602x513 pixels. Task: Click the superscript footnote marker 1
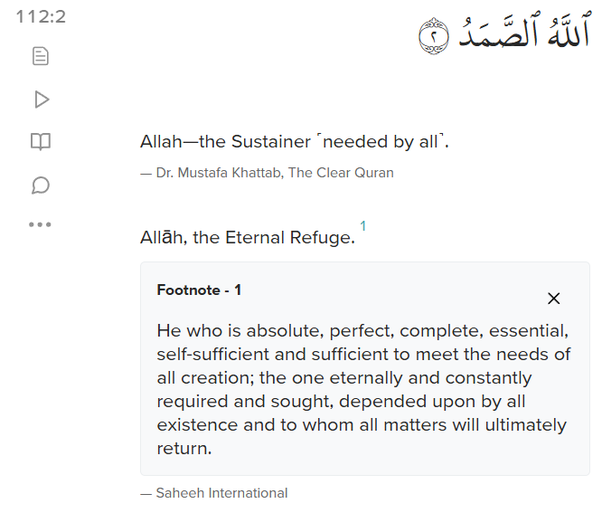363,227
